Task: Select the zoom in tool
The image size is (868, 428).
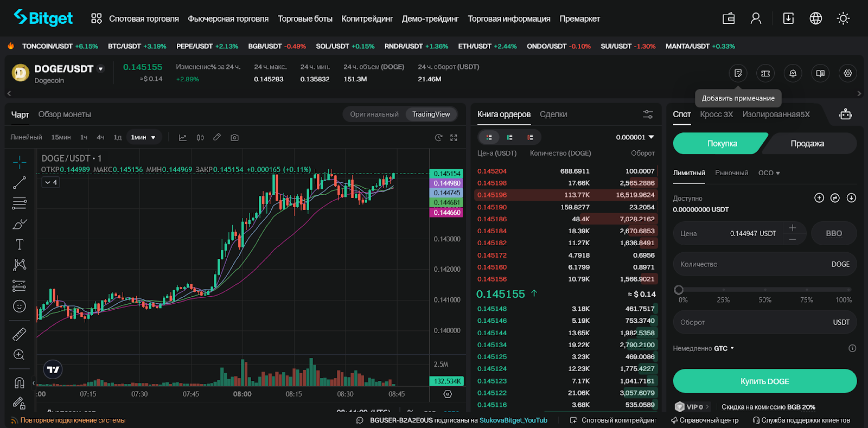Action: [x=20, y=355]
